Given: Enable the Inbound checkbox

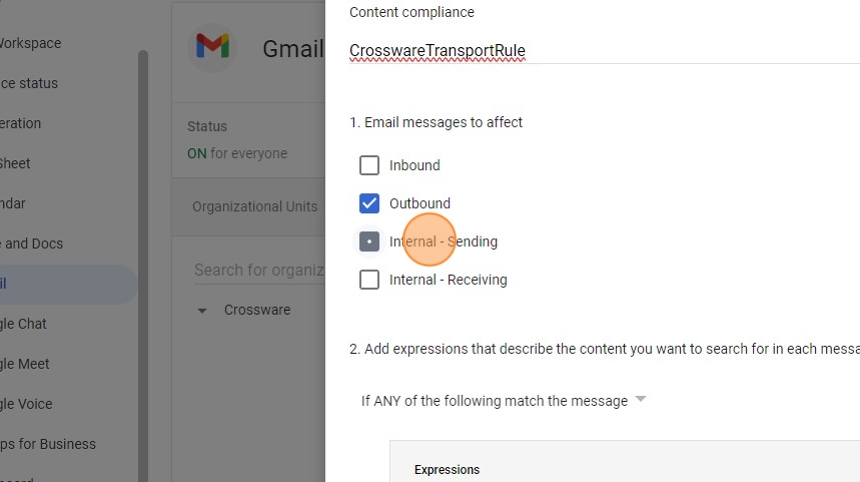Looking at the screenshot, I should click(x=369, y=165).
